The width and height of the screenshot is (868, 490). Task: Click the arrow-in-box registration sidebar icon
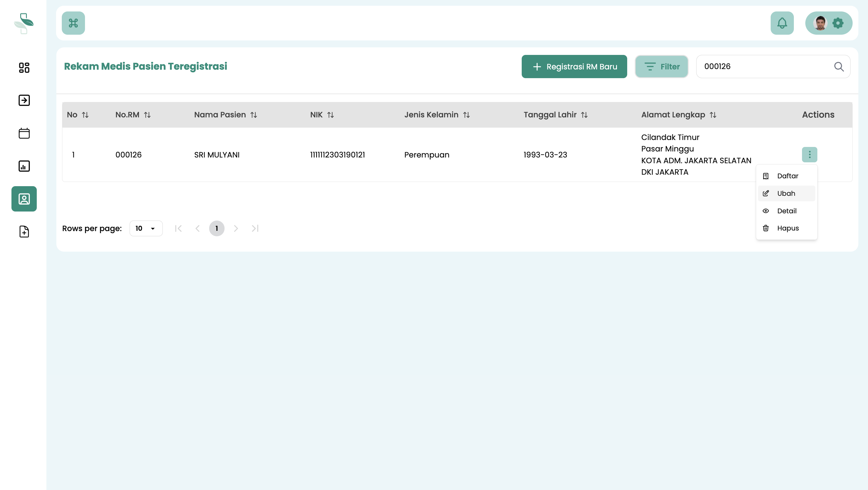click(24, 100)
